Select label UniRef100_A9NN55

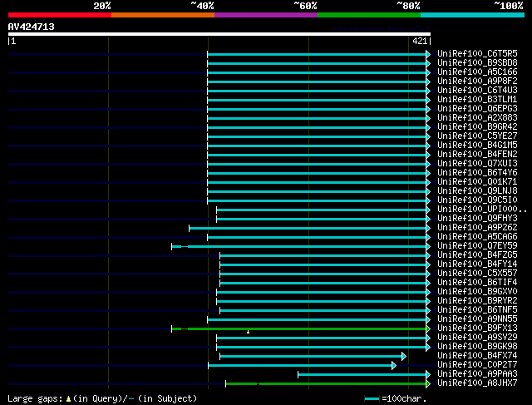tap(477, 319)
